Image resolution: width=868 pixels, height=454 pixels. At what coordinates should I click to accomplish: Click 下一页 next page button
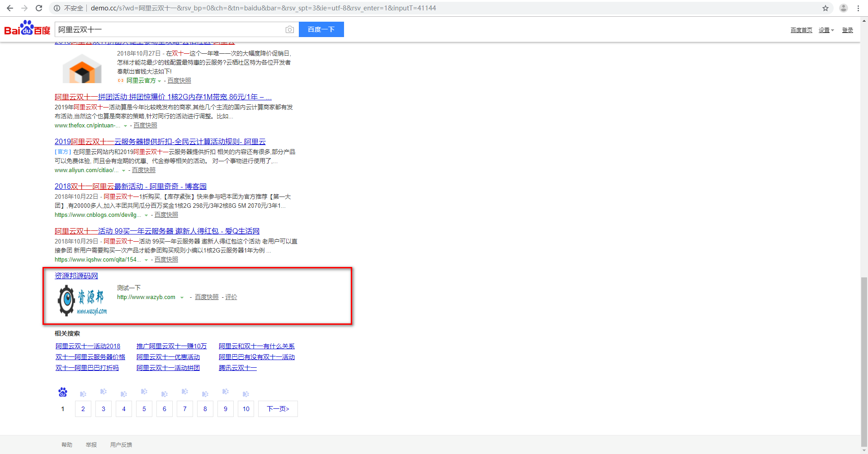pyautogui.click(x=278, y=409)
